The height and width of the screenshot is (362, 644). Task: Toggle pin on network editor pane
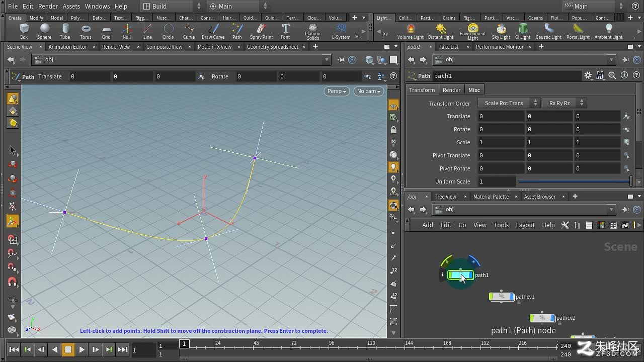[625, 210]
